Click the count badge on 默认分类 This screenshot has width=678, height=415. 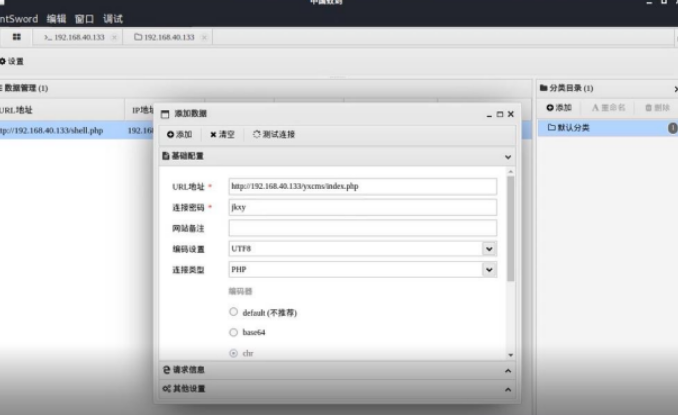(673, 128)
